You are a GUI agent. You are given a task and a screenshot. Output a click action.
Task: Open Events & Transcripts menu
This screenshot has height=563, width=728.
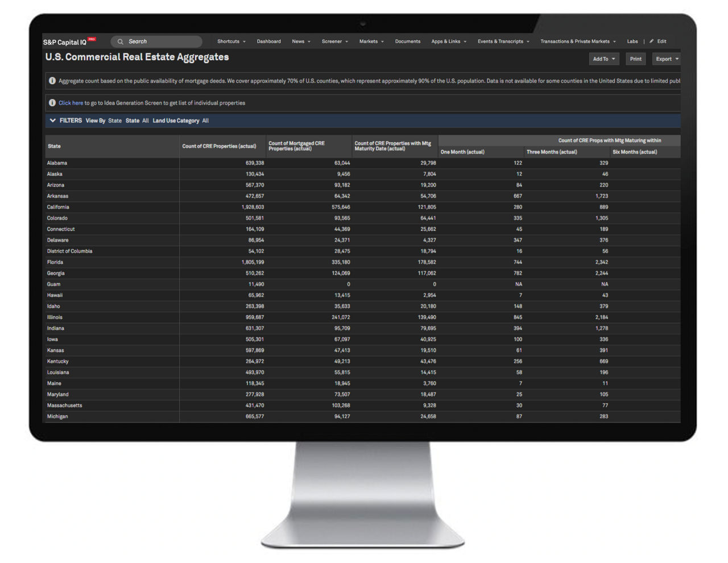[x=503, y=42]
